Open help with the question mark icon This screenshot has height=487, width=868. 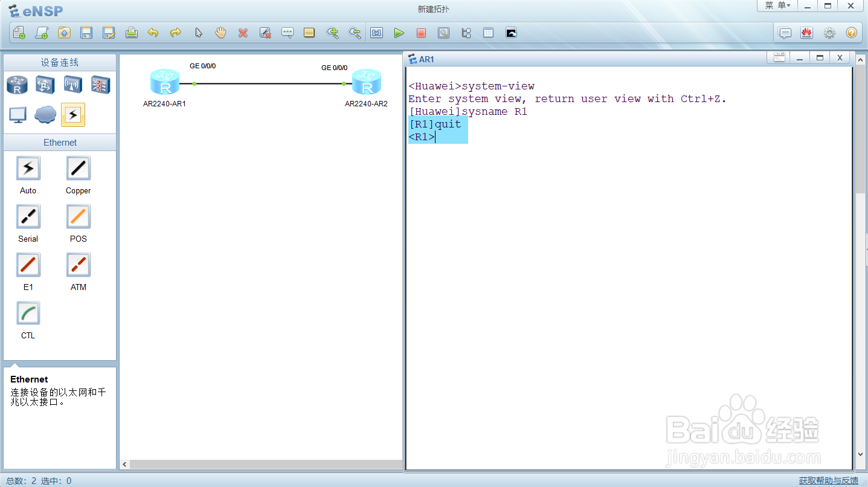point(852,33)
